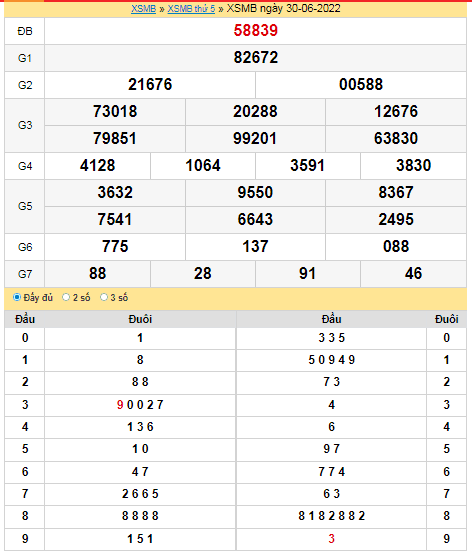Viewport: 472px width, 555px height.
Task: Select the 3 số radio option
Action: coord(104,297)
